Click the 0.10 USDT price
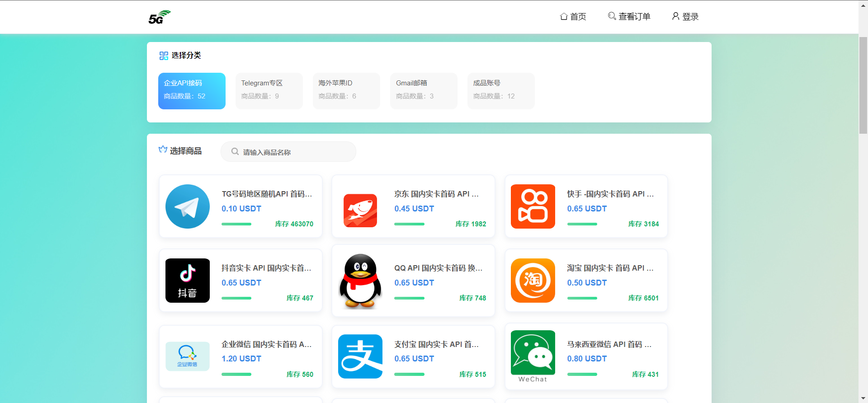The height and width of the screenshot is (403, 868). point(241,209)
